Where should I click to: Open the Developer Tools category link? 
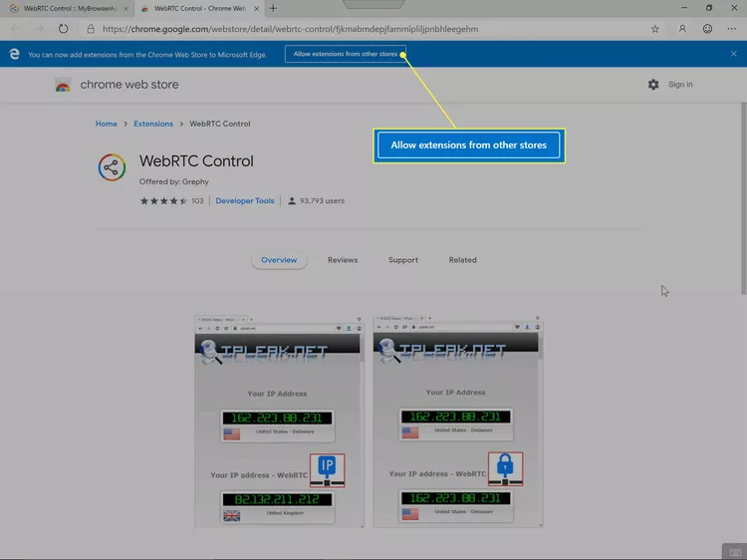pyautogui.click(x=245, y=201)
